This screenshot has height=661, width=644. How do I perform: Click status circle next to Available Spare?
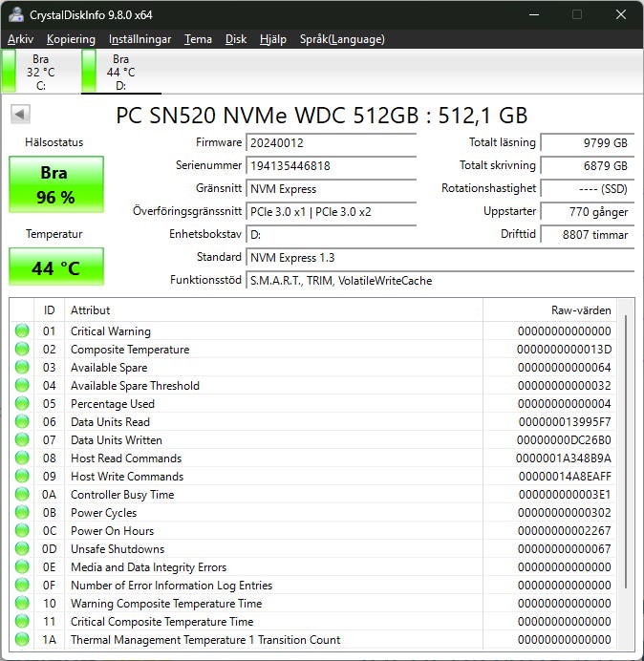pos(22,368)
